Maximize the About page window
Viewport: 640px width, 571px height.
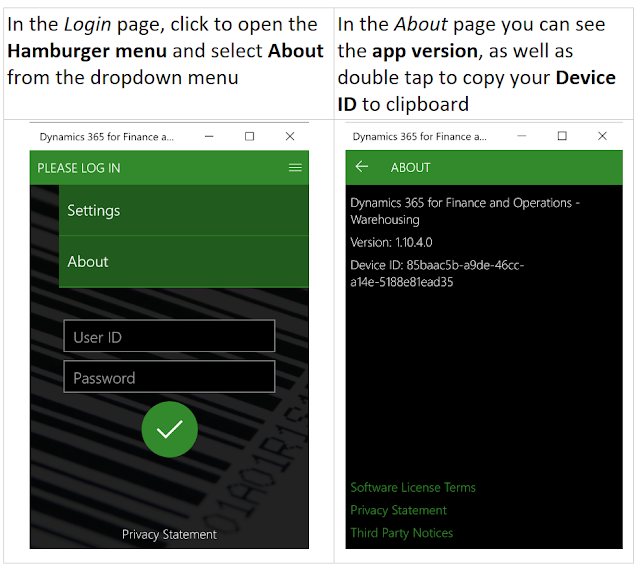562,136
